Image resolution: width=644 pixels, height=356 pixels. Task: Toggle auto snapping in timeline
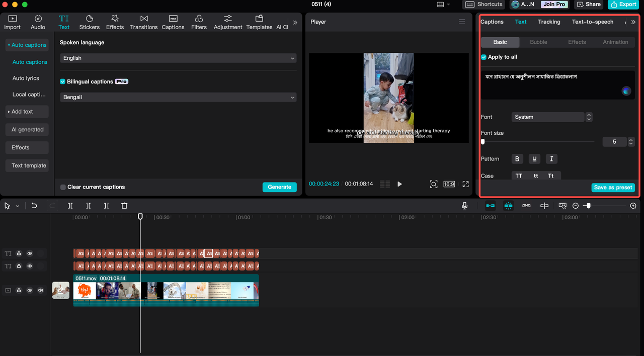[508, 206]
